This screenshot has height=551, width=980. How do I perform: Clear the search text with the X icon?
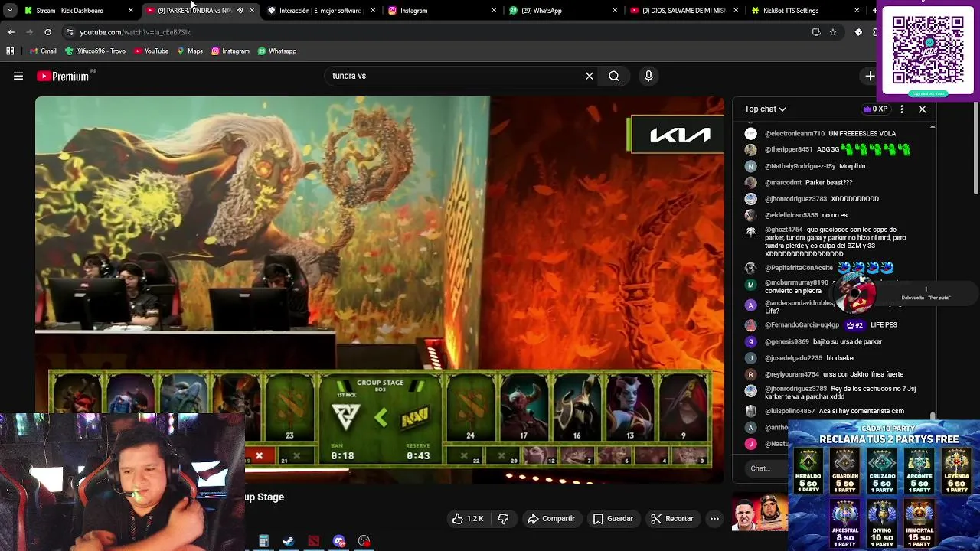590,76
